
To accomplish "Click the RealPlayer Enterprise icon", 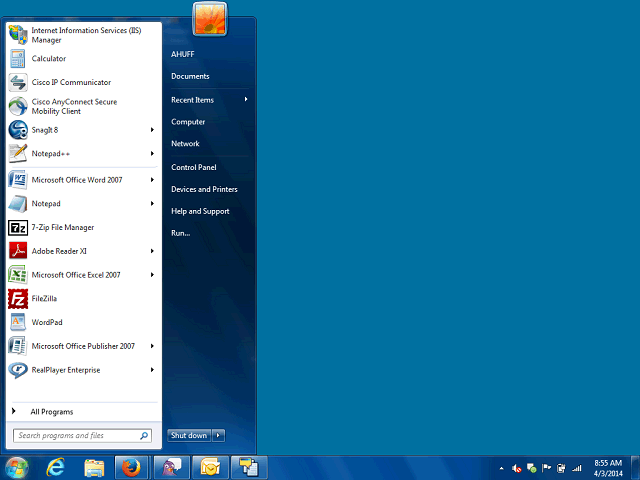I will 18,370.
